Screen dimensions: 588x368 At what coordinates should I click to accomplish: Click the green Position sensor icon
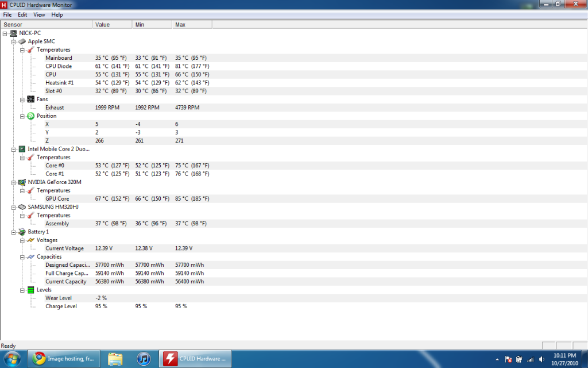(x=31, y=116)
